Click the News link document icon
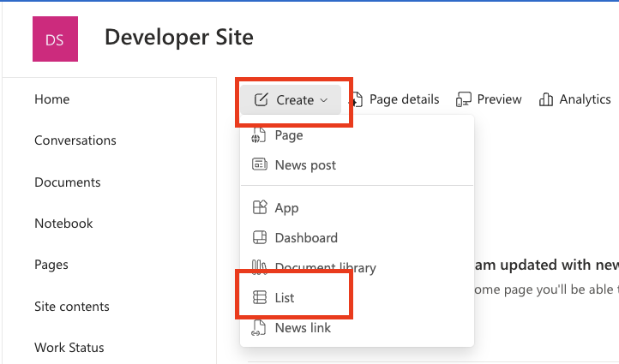 [259, 328]
